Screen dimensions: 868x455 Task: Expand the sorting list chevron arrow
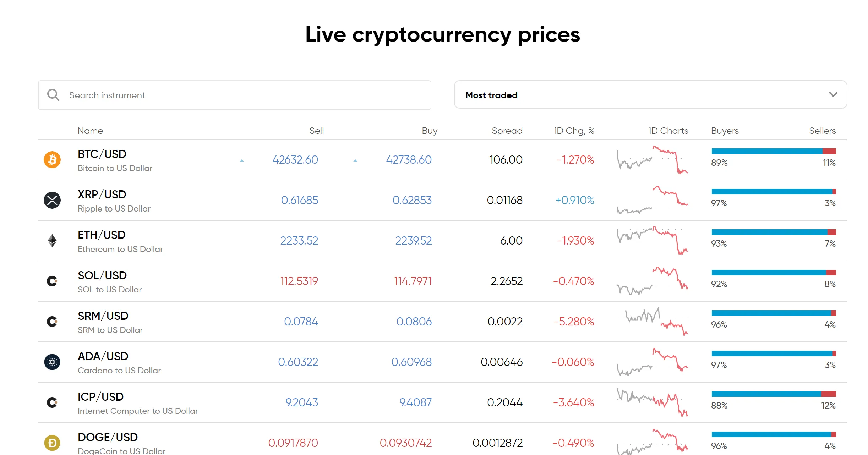point(833,94)
